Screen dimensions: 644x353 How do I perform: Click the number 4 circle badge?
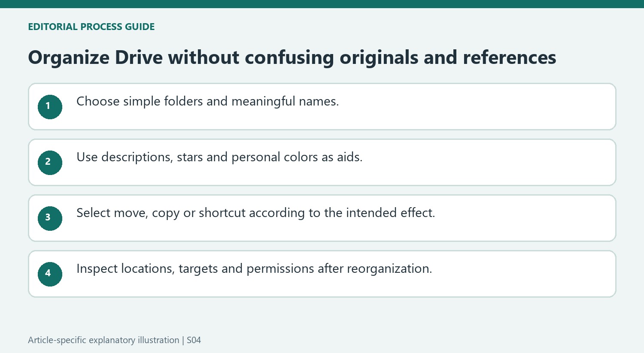pyautogui.click(x=50, y=274)
